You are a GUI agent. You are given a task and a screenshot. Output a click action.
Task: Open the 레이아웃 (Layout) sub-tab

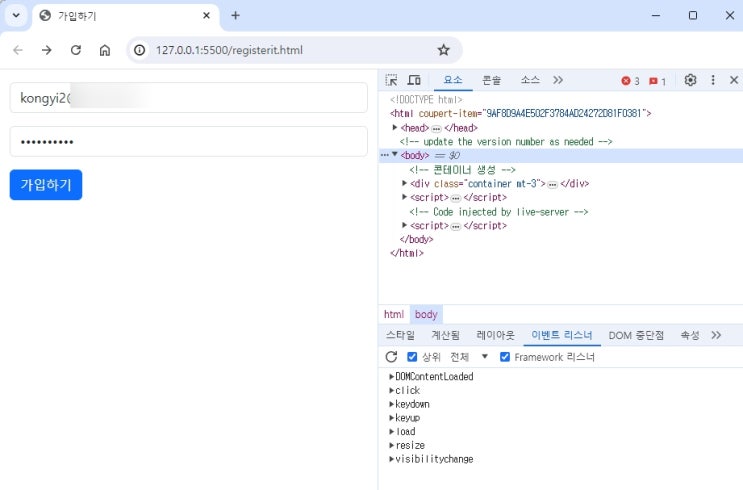496,336
